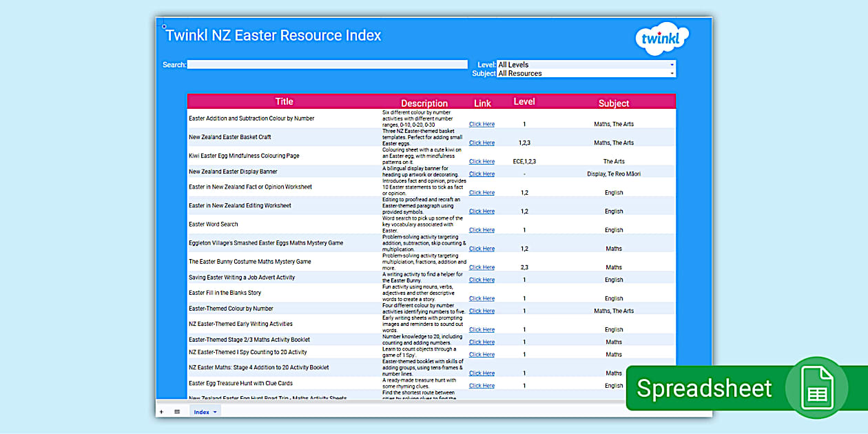This screenshot has height=434, width=868.
Task: Select the Title header cell
Action: coord(284,101)
